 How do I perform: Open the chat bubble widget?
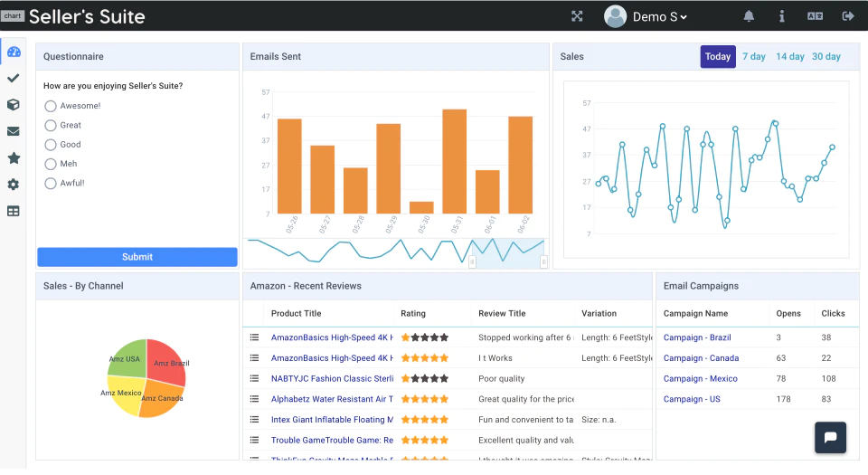(830, 437)
